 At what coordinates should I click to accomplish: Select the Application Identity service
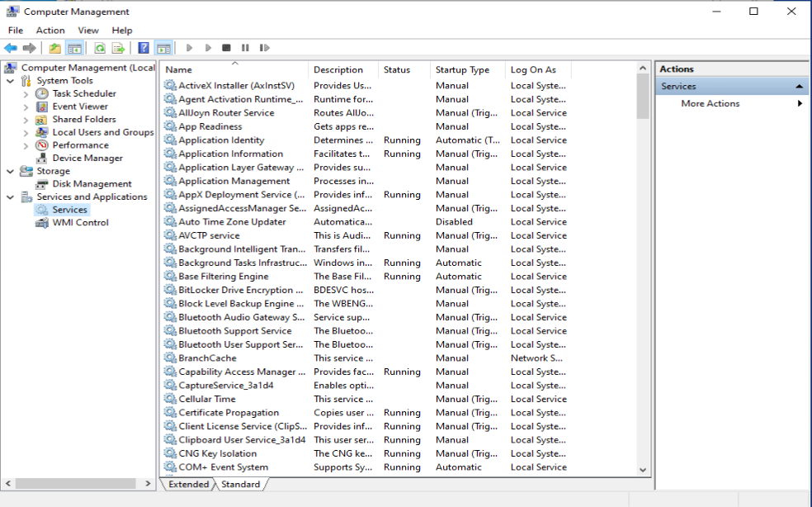click(x=221, y=140)
